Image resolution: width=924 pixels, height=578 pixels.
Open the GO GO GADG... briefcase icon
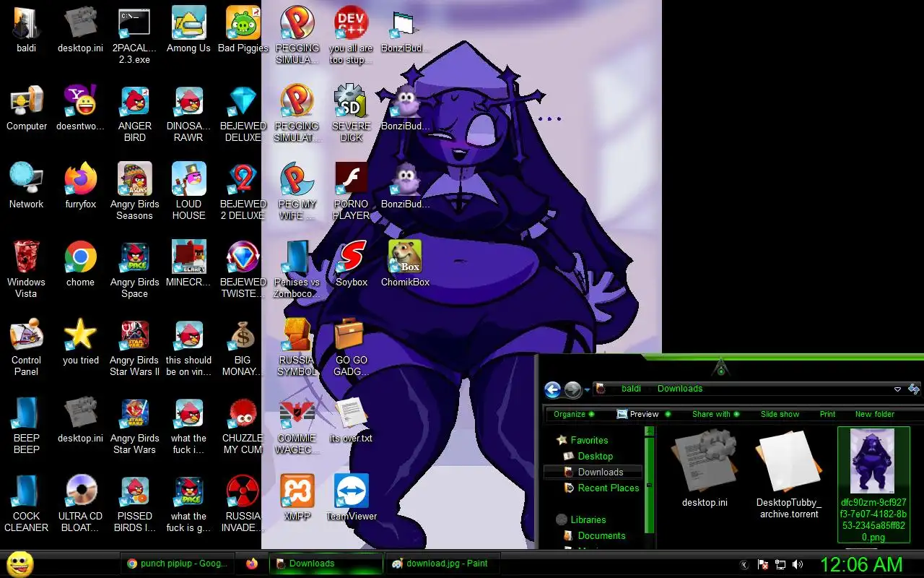(352, 348)
